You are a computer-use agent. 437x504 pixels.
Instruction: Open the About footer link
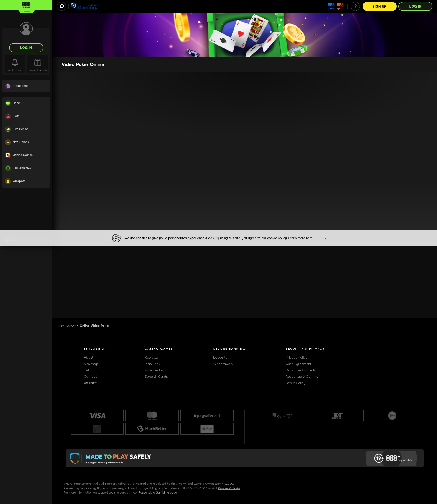pyautogui.click(x=89, y=357)
